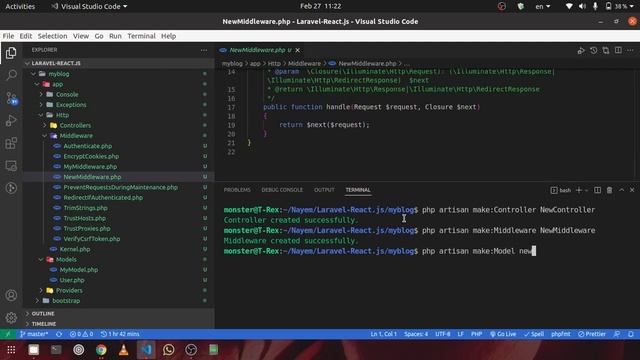Open VLC from the dock
This screenshot has height=360, width=640.
[x=124, y=350]
